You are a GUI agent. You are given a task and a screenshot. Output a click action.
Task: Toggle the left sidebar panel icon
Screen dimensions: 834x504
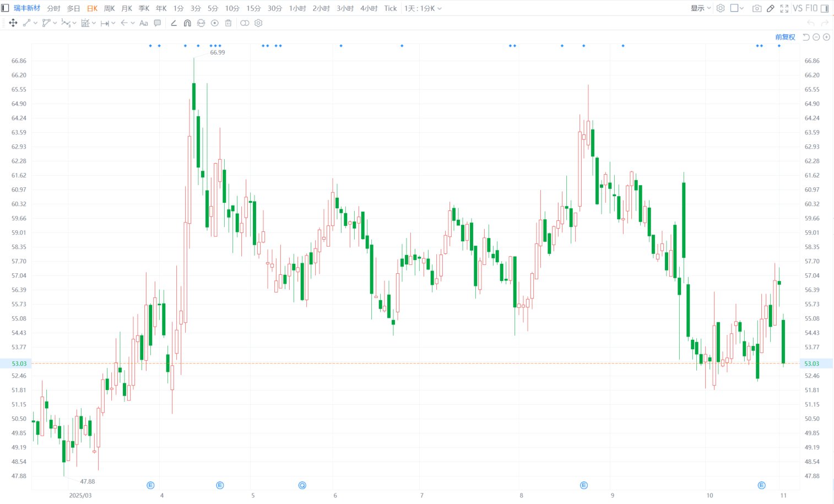5,8
